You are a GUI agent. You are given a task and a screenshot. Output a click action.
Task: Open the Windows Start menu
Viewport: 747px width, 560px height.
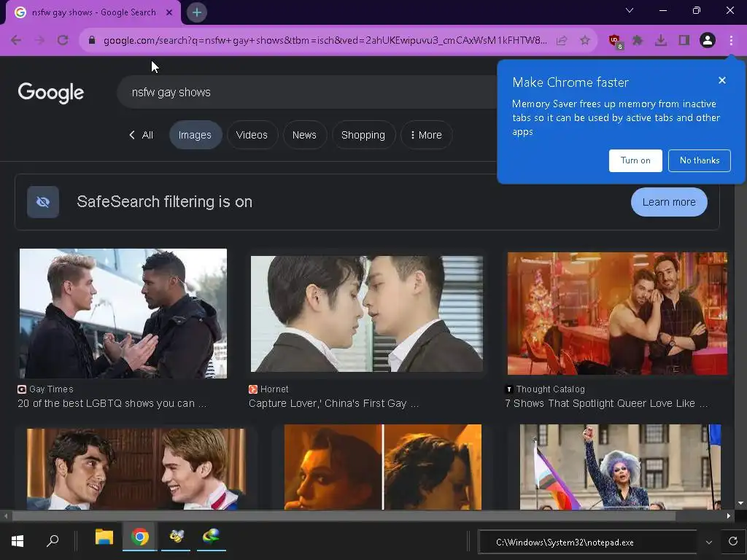click(18, 541)
